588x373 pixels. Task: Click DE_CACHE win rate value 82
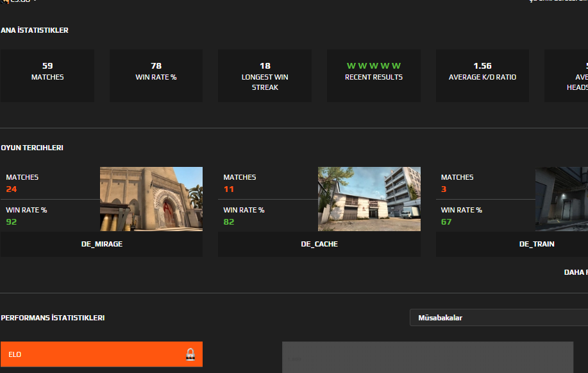click(229, 221)
